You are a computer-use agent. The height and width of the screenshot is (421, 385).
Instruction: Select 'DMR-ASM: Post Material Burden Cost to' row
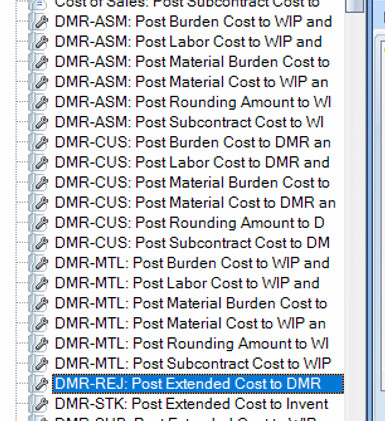192,62
